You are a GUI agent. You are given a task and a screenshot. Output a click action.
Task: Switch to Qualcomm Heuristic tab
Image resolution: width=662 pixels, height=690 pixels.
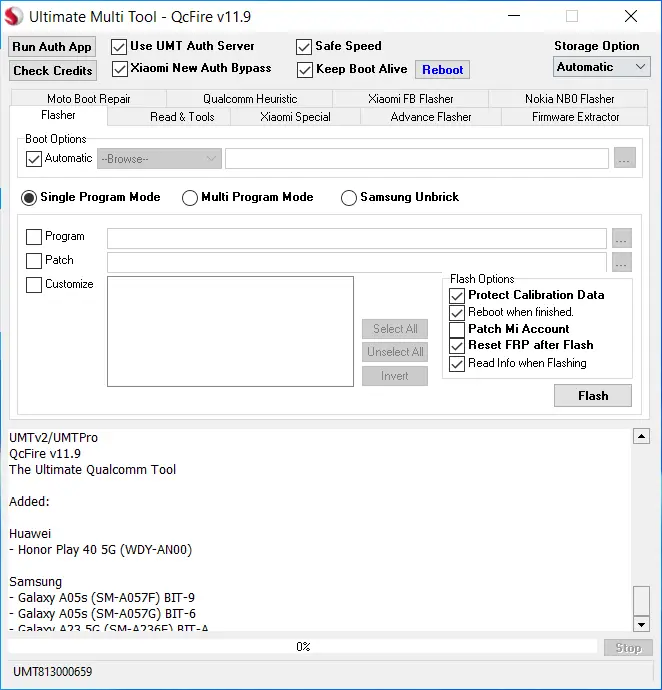pos(250,99)
